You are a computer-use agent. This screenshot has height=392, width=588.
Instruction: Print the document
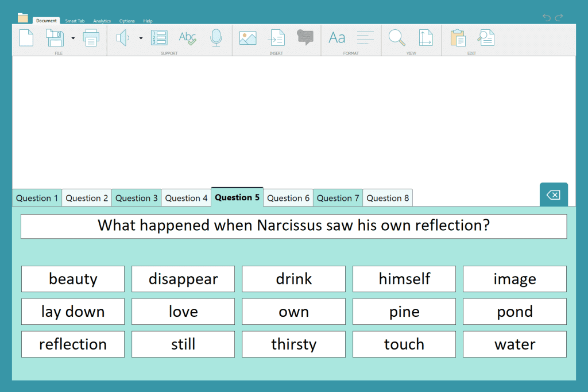91,38
